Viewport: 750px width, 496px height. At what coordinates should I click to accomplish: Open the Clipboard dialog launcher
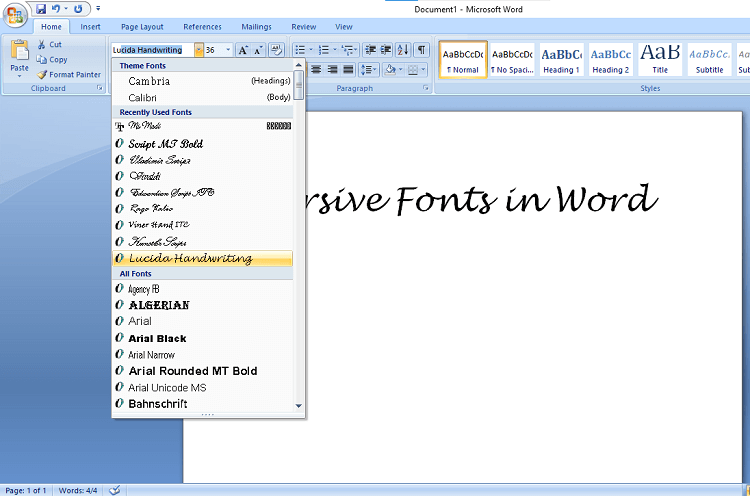(x=99, y=88)
